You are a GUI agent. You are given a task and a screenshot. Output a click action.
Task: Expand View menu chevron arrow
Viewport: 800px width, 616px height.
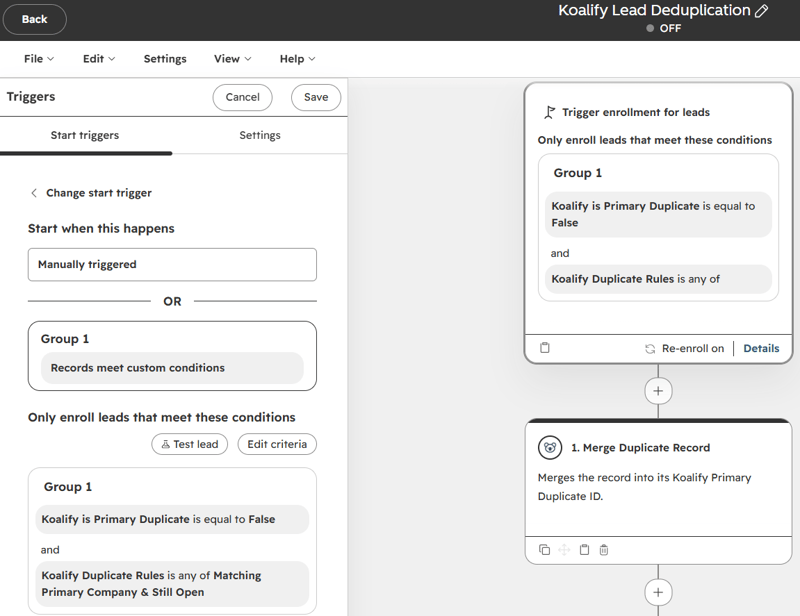click(248, 59)
